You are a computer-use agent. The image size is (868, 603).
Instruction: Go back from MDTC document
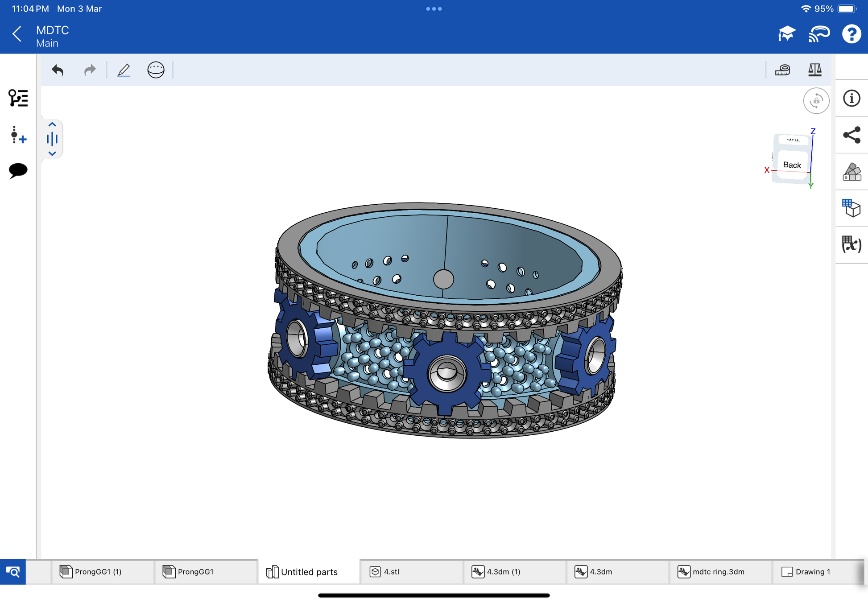tap(17, 34)
